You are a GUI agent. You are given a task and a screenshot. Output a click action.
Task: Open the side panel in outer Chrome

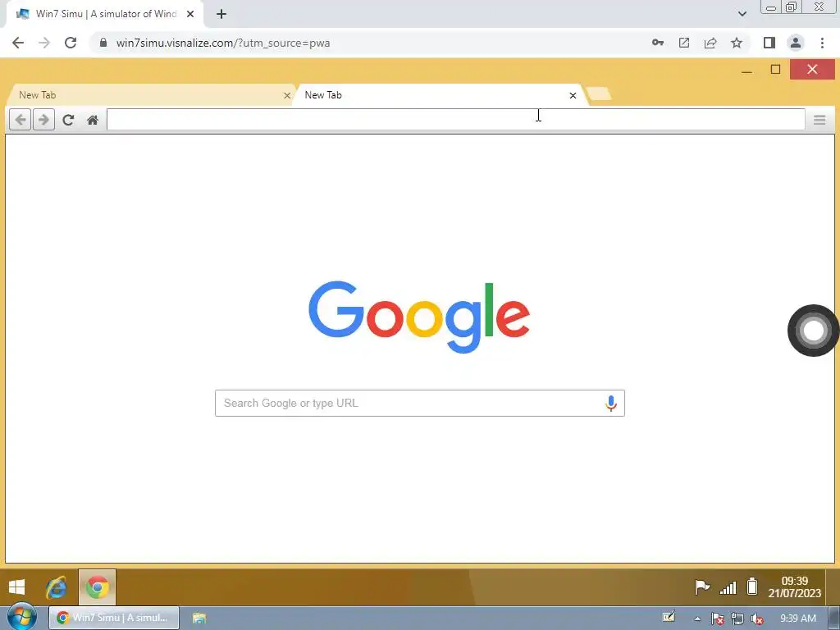(x=769, y=43)
